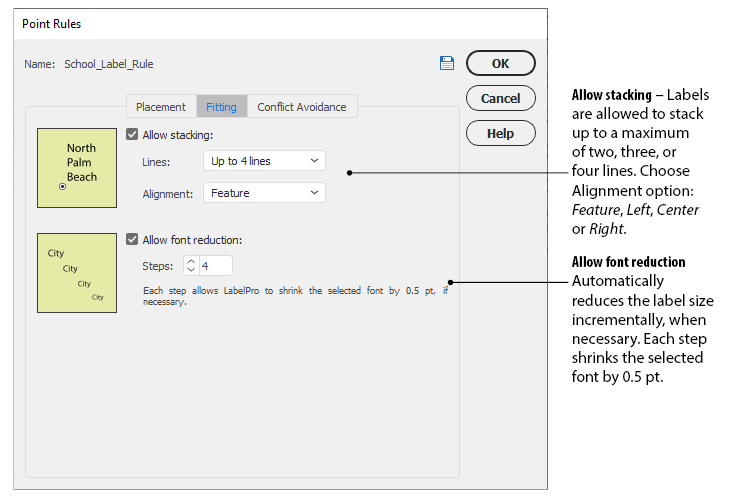This screenshot has width=730, height=499.
Task: Click the Cancel button
Action: 500,98
